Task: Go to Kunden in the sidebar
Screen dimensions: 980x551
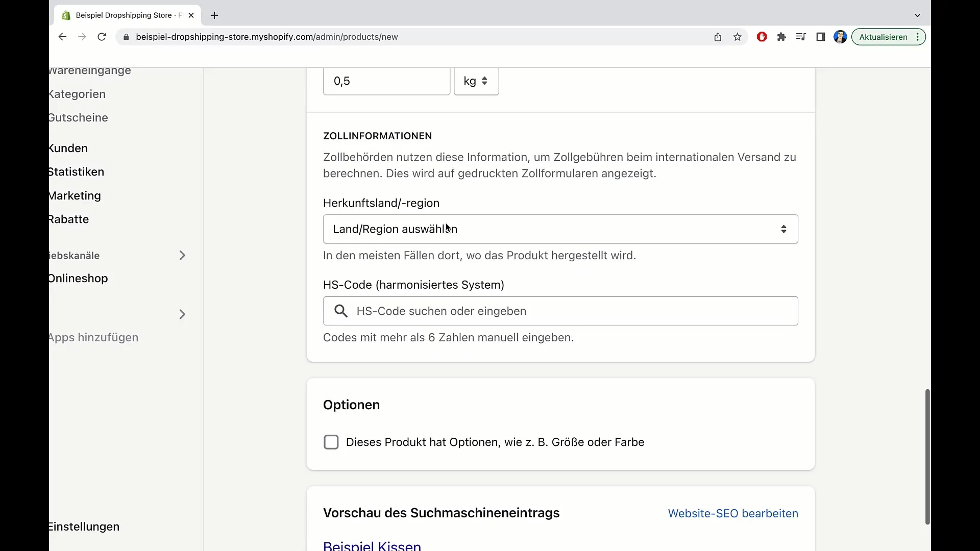Action: (x=68, y=148)
